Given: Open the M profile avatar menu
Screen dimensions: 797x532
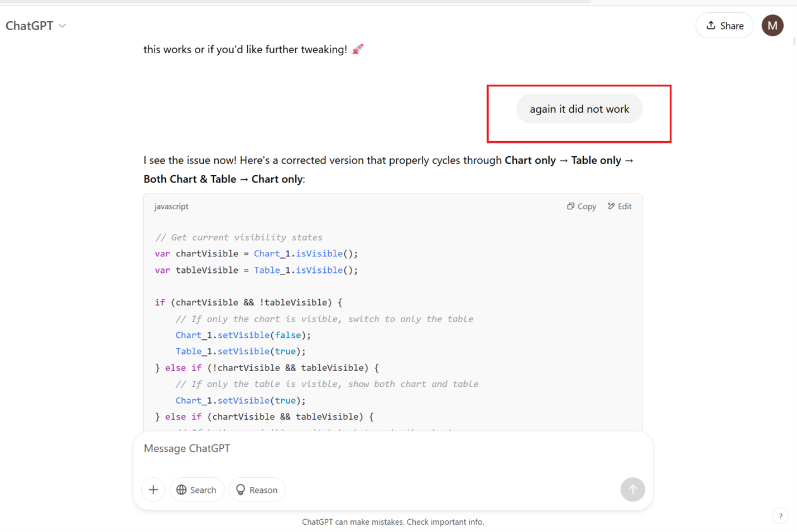Looking at the screenshot, I should click(x=772, y=25).
